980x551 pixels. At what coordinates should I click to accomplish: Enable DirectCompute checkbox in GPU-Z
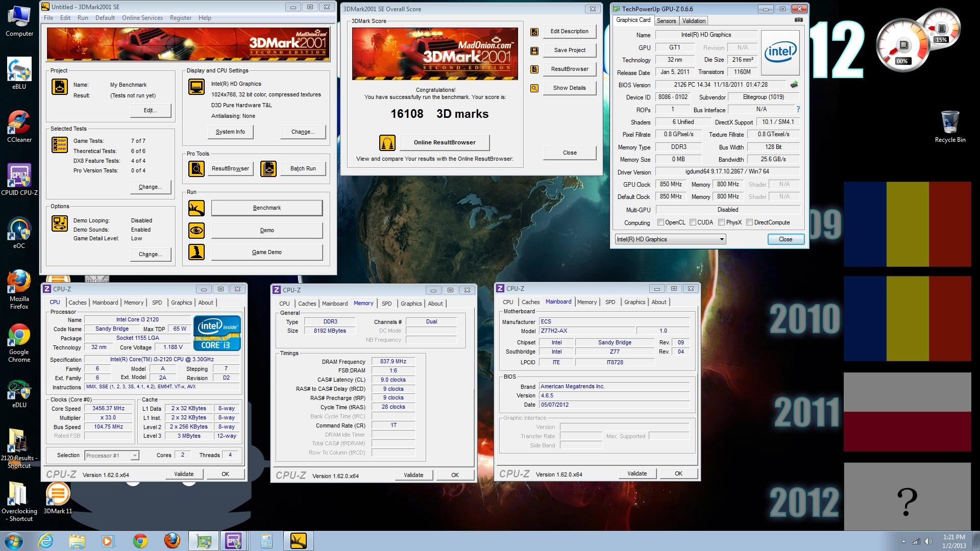click(x=750, y=222)
